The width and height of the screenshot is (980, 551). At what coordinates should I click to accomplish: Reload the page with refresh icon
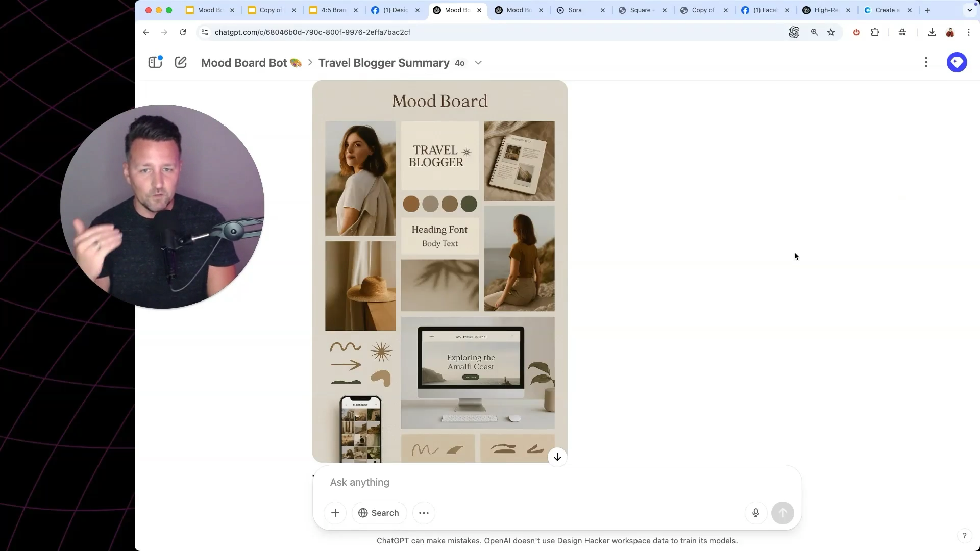[183, 32]
